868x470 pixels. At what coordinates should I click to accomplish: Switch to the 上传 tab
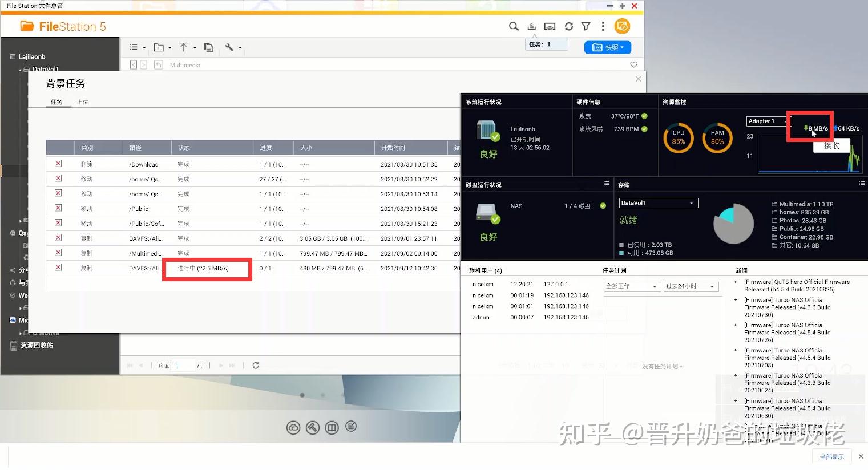83,102
